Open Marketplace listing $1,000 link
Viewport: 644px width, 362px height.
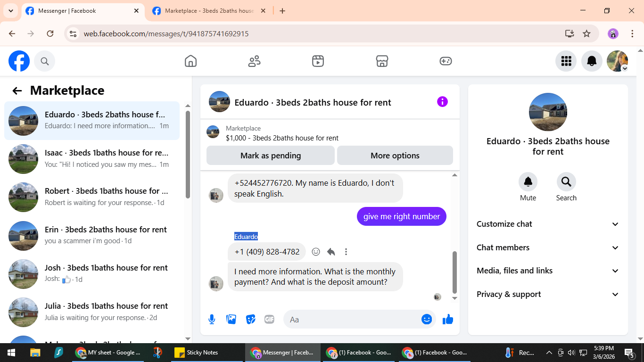coord(282,138)
